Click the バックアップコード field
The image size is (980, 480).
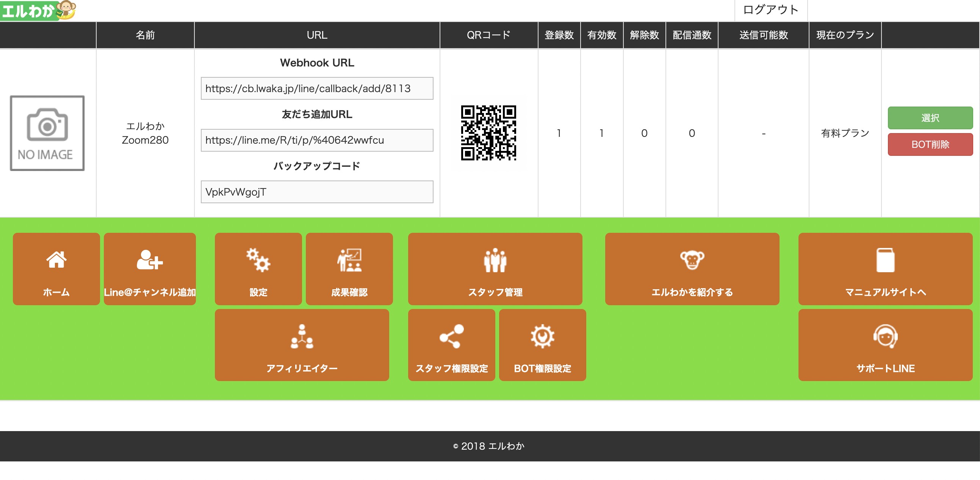click(317, 192)
